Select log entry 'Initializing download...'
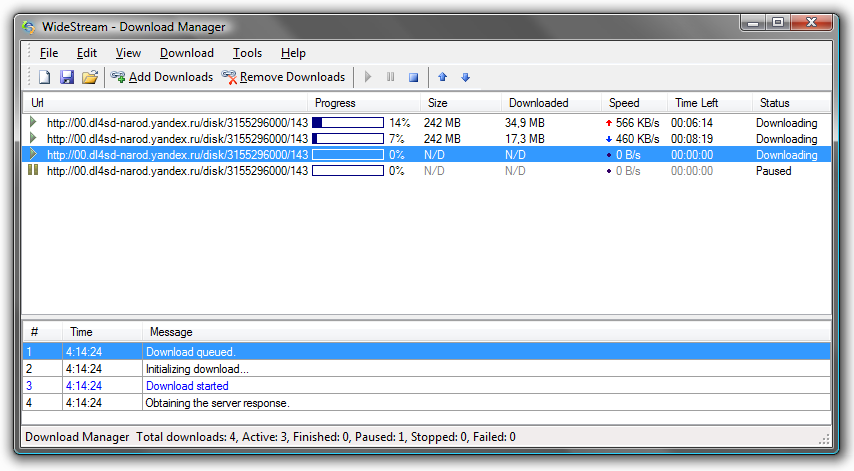The width and height of the screenshot is (854, 471). 427,369
